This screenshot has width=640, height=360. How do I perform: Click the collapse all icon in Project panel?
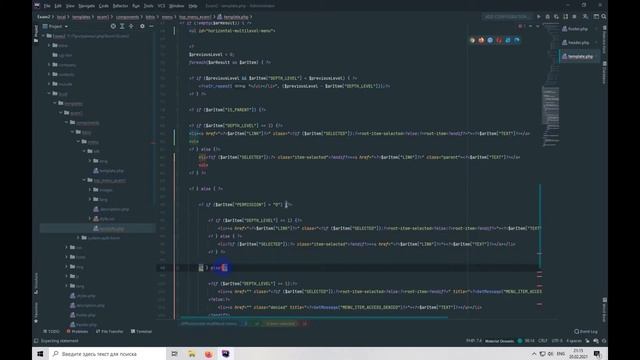131,26
